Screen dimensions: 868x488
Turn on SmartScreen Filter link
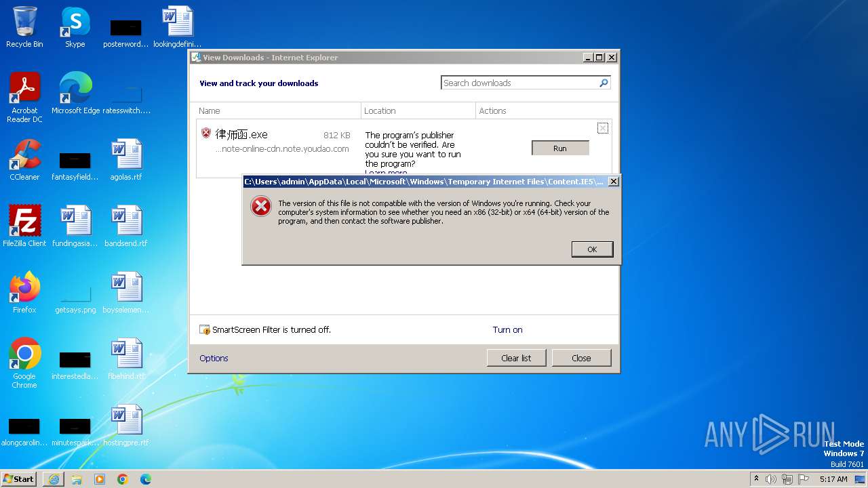coord(507,329)
